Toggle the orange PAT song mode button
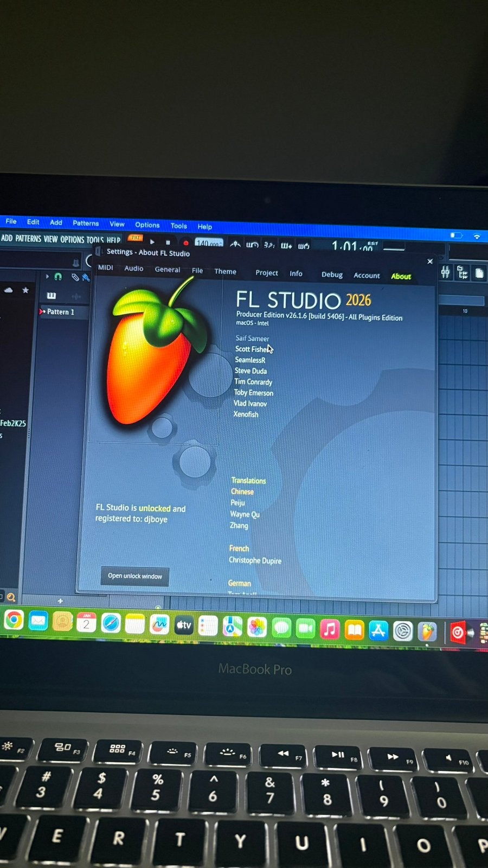488x868 pixels. coord(135,238)
